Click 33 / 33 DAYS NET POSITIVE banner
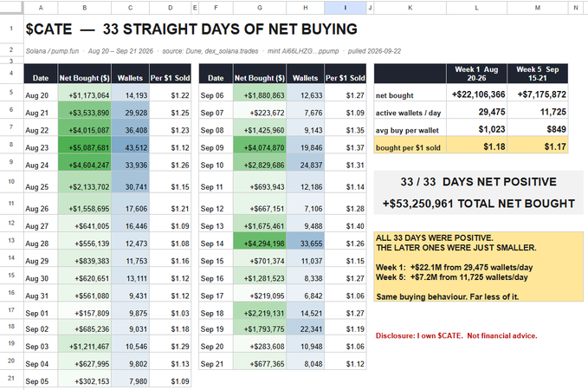 tap(479, 182)
